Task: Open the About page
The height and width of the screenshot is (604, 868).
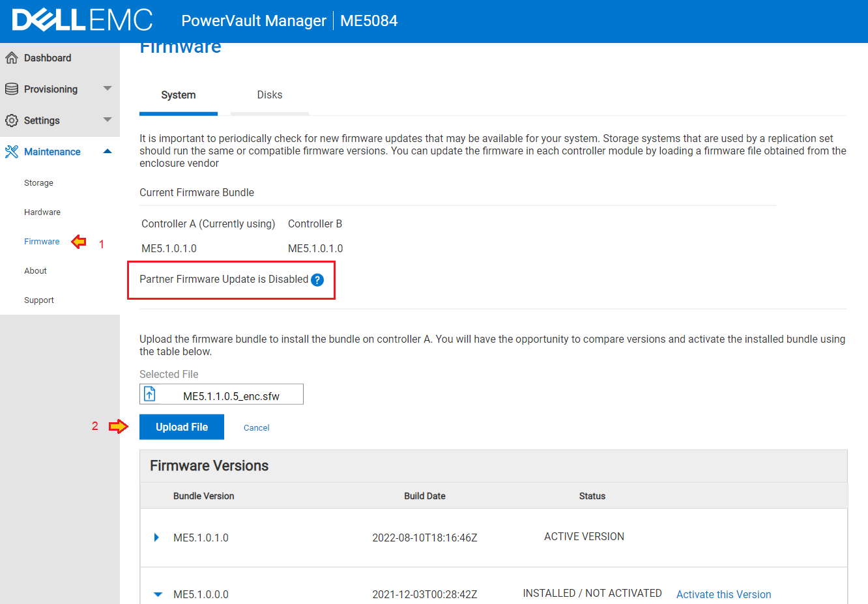Action: point(35,270)
